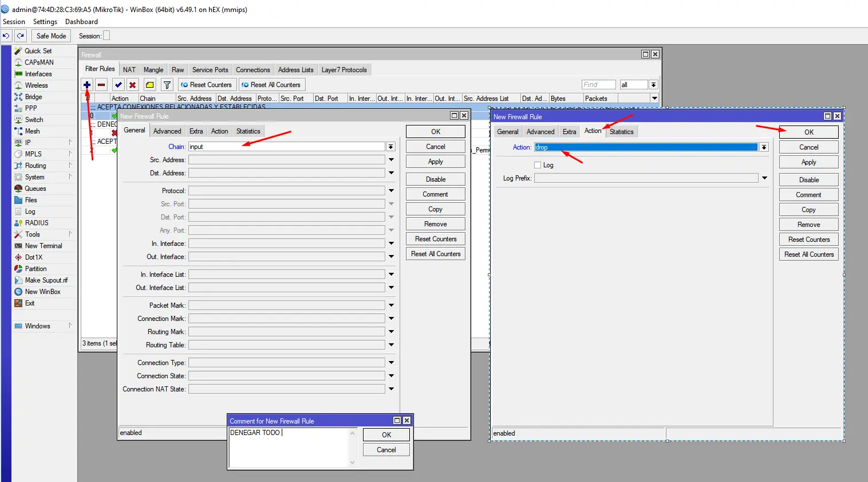This screenshot has width=868, height=482.
Task: Expand the Connection State field arrow
Action: click(391, 376)
